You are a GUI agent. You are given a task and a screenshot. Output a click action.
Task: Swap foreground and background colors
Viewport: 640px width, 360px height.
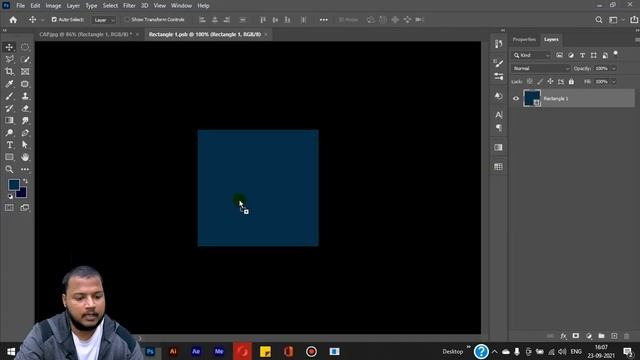click(x=25, y=180)
